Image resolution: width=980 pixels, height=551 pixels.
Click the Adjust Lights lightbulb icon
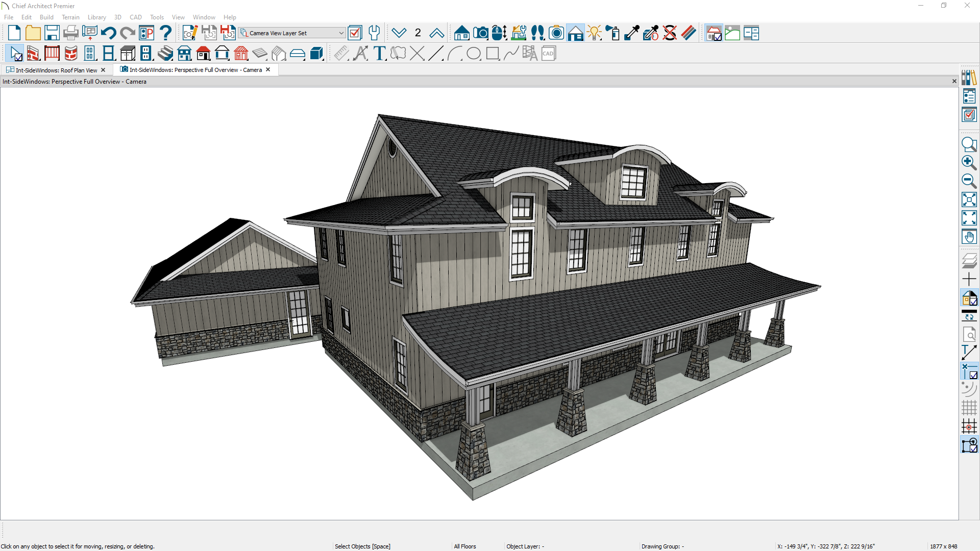coord(594,33)
